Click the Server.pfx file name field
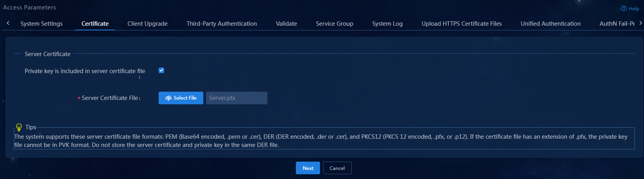Screen dimensions: 644x179 237,98
